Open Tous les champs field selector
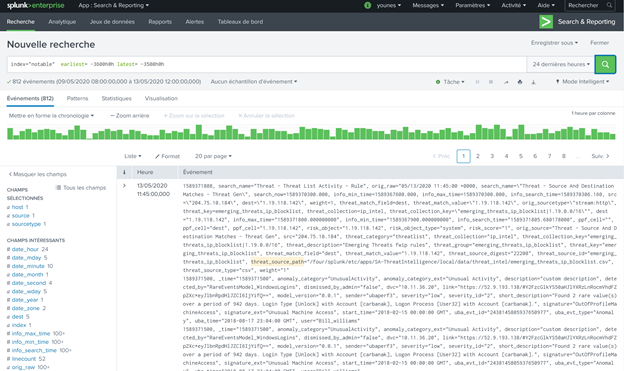This screenshot has width=624, height=371. pyautogui.click(x=81, y=187)
